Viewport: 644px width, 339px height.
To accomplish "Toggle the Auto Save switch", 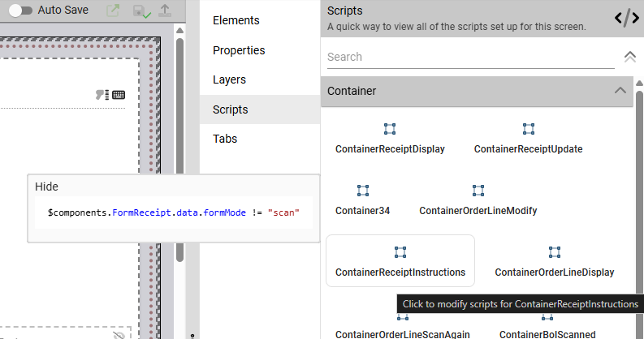I will 20,11.
